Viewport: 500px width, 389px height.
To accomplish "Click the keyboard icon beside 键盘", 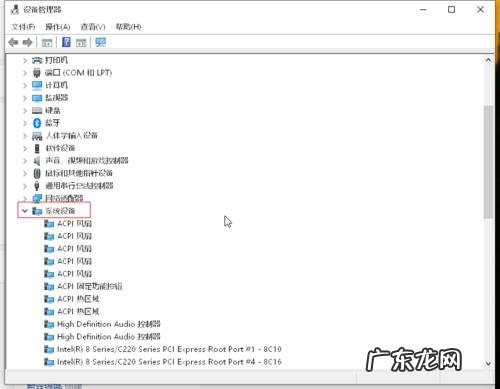I will 37,111.
